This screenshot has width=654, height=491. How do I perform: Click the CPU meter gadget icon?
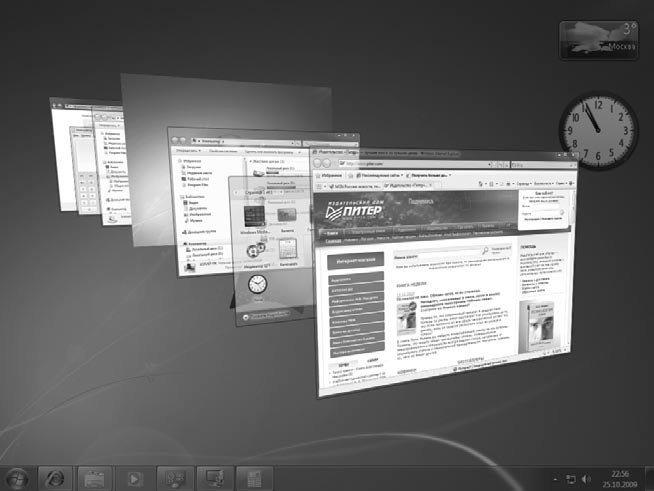pyautogui.click(x=256, y=250)
